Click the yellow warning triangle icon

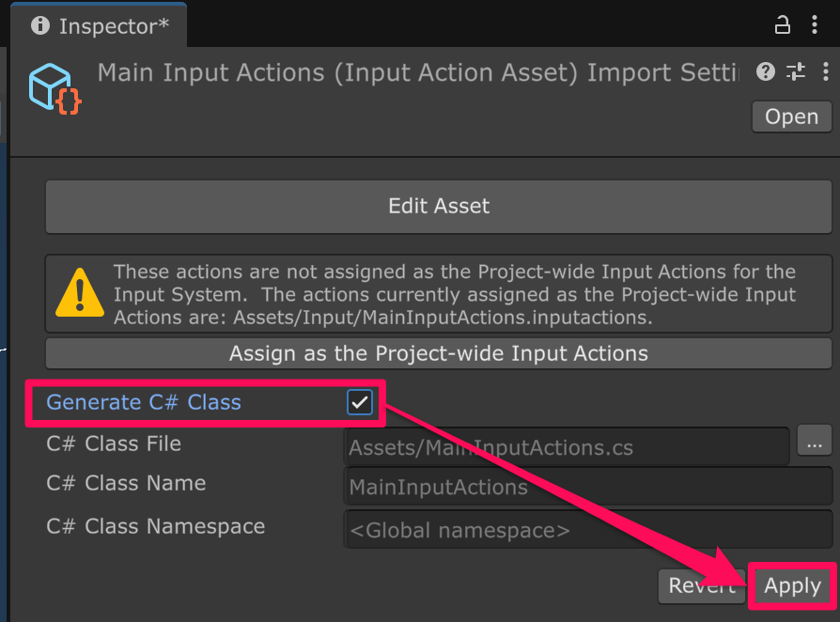(x=80, y=293)
